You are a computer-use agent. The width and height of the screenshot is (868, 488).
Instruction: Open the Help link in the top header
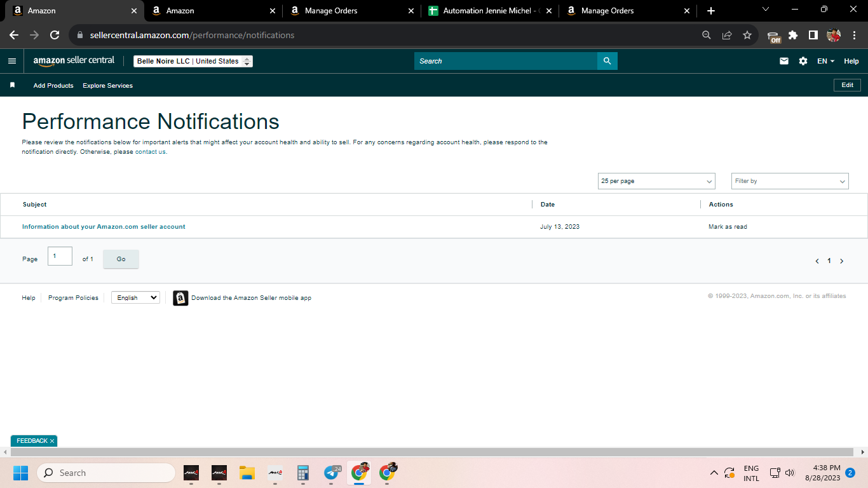tap(851, 61)
